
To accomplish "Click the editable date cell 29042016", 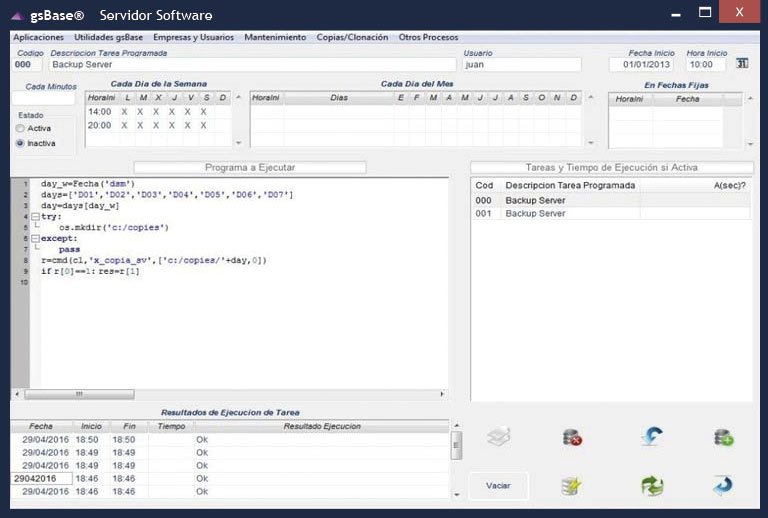I will [42, 478].
